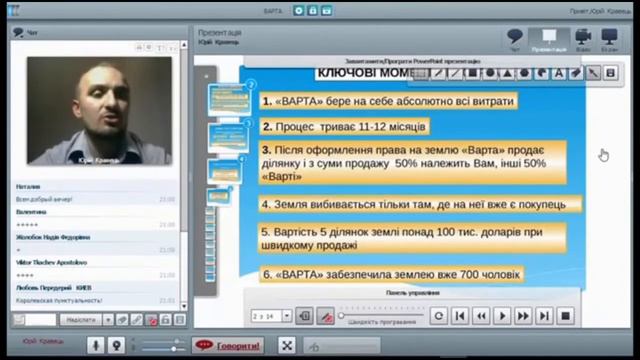
Task: Click slide point 2 'Процес триває 11-12 місяців'
Action: click(344, 127)
